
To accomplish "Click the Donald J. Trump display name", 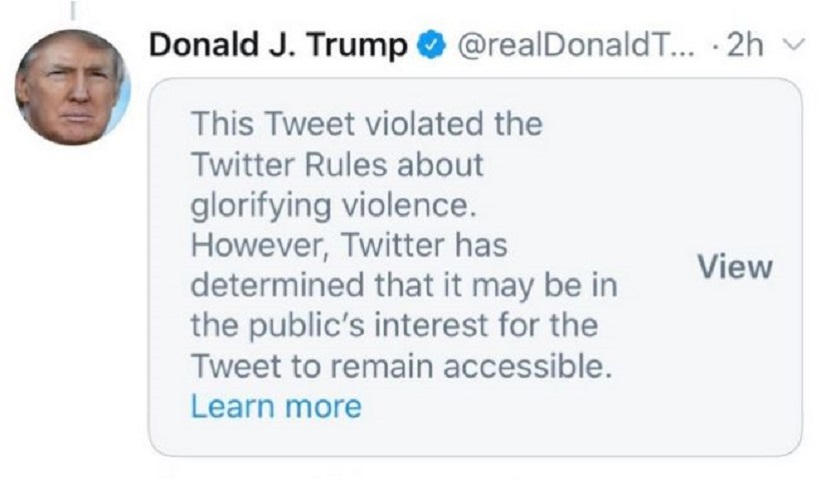I will [x=279, y=47].
